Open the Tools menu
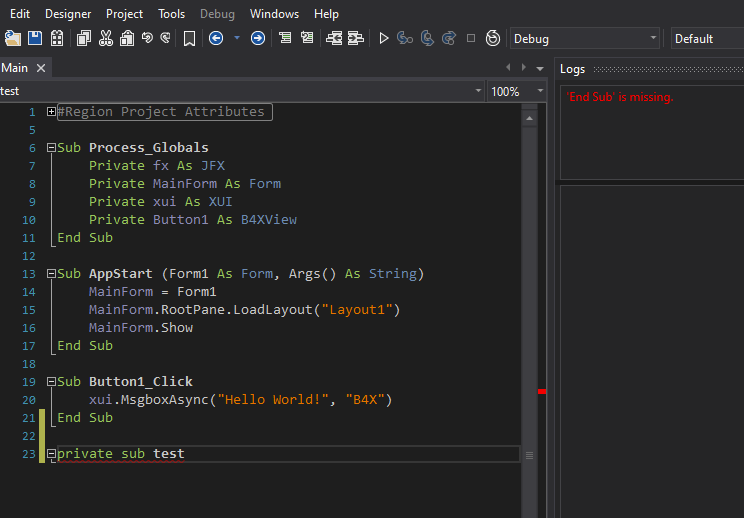744x518 pixels. 171,14
